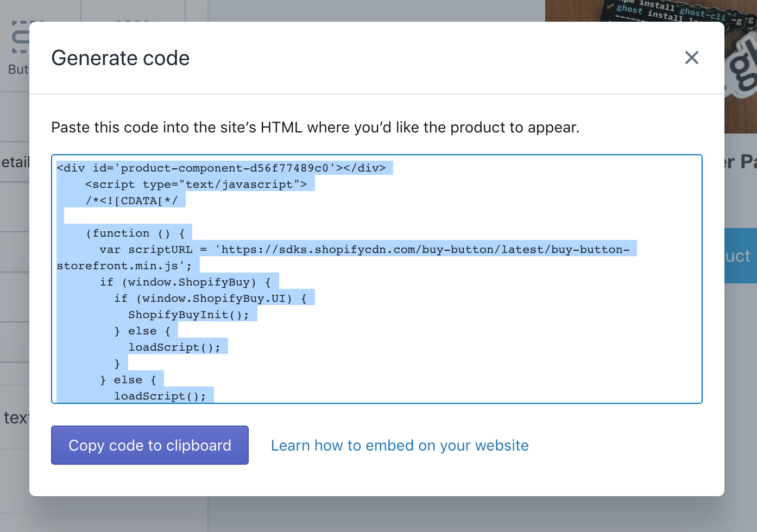Viewport: 757px width, 532px height.
Task: Click the if (window.ShopifyBuy.UI) code line
Action: click(x=210, y=299)
